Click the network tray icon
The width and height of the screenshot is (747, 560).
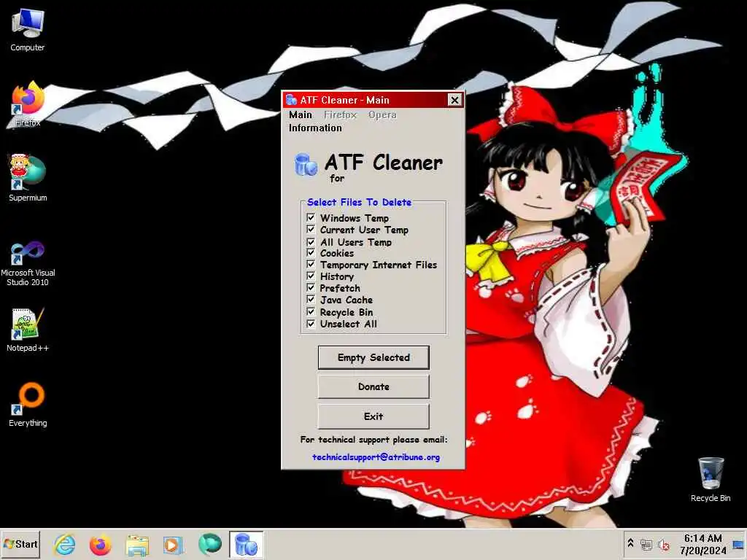(x=646, y=544)
